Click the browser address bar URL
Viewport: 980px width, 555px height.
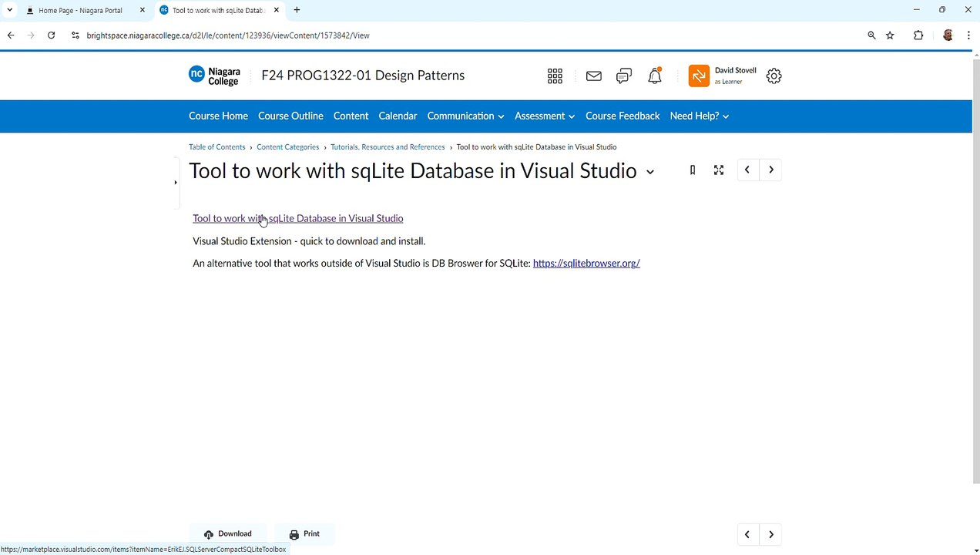point(228,35)
